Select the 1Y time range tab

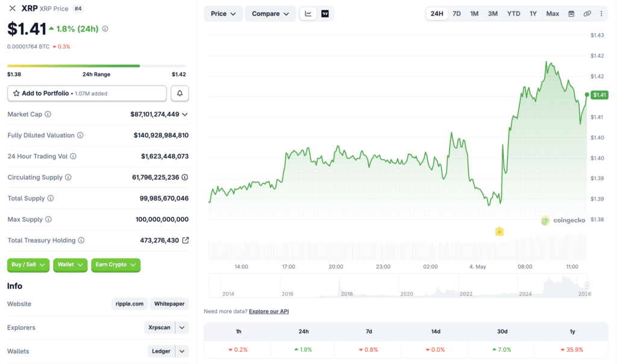(533, 14)
